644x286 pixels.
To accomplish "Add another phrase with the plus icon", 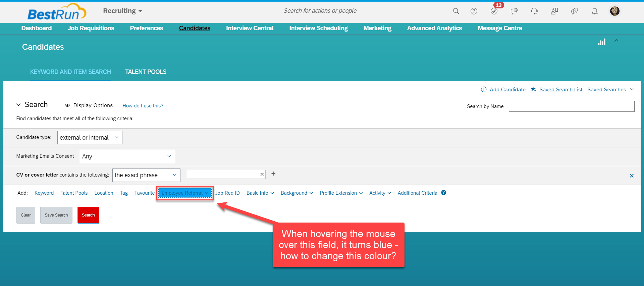I will click(x=273, y=174).
